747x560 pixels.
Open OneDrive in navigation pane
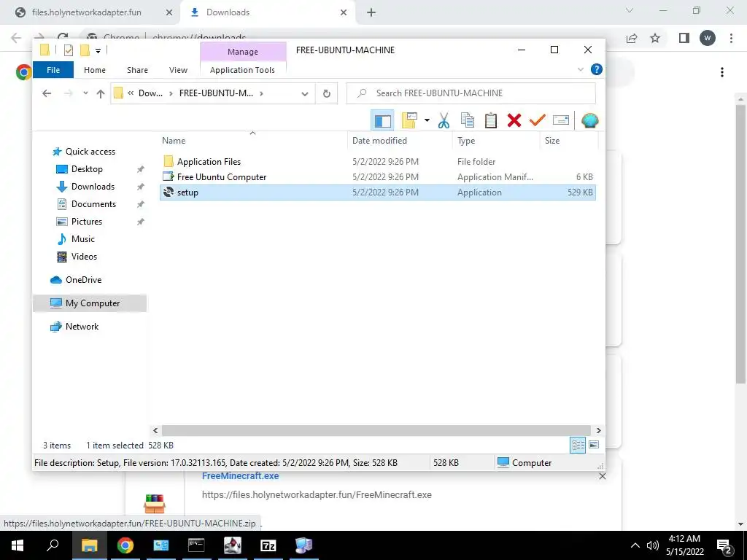83,279
